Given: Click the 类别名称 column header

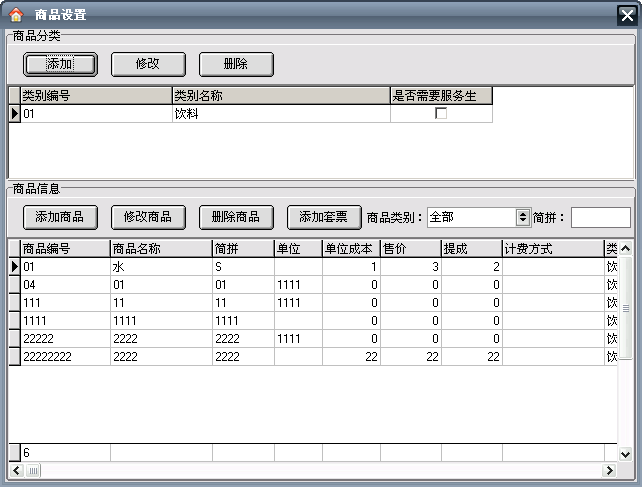Looking at the screenshot, I should 281,95.
